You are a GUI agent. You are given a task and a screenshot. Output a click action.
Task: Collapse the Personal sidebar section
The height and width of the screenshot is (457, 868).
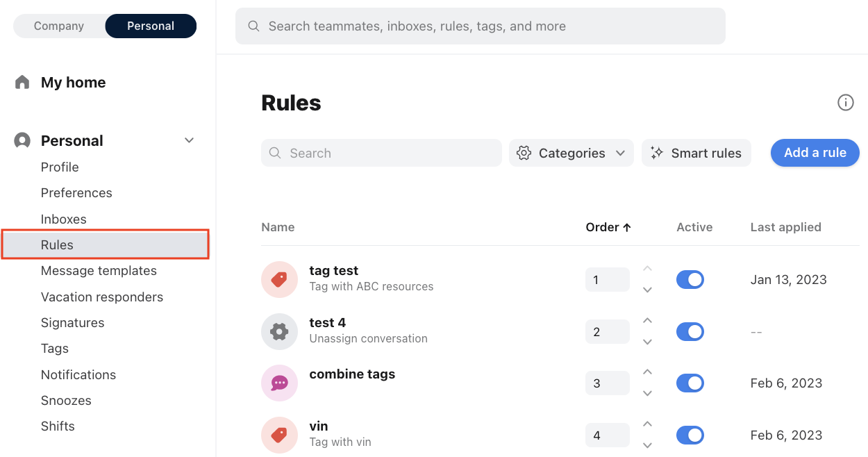[x=189, y=140]
